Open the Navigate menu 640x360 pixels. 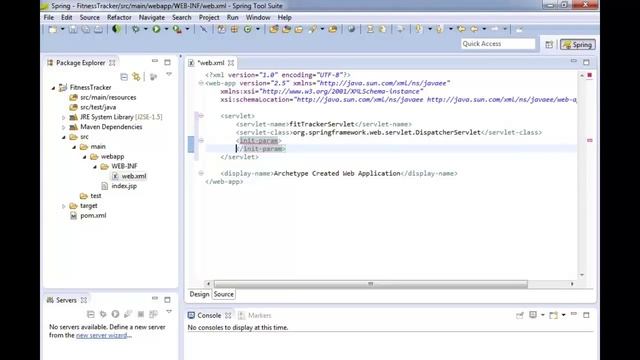click(152, 18)
